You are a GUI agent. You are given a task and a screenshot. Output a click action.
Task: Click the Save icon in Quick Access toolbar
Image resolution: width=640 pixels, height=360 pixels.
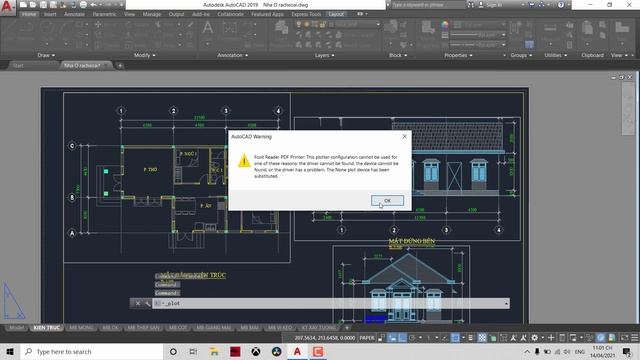43,5
